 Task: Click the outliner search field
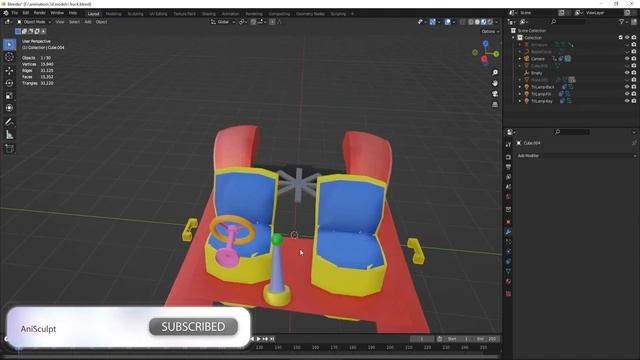pos(568,22)
